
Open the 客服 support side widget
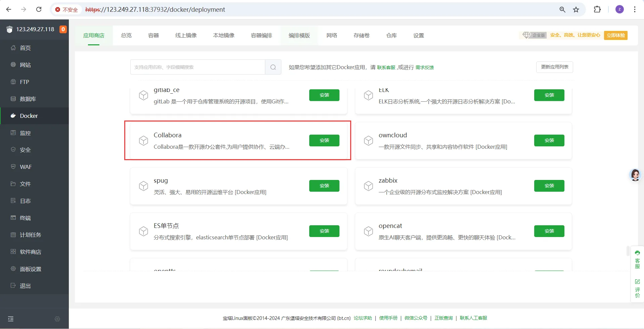click(637, 260)
